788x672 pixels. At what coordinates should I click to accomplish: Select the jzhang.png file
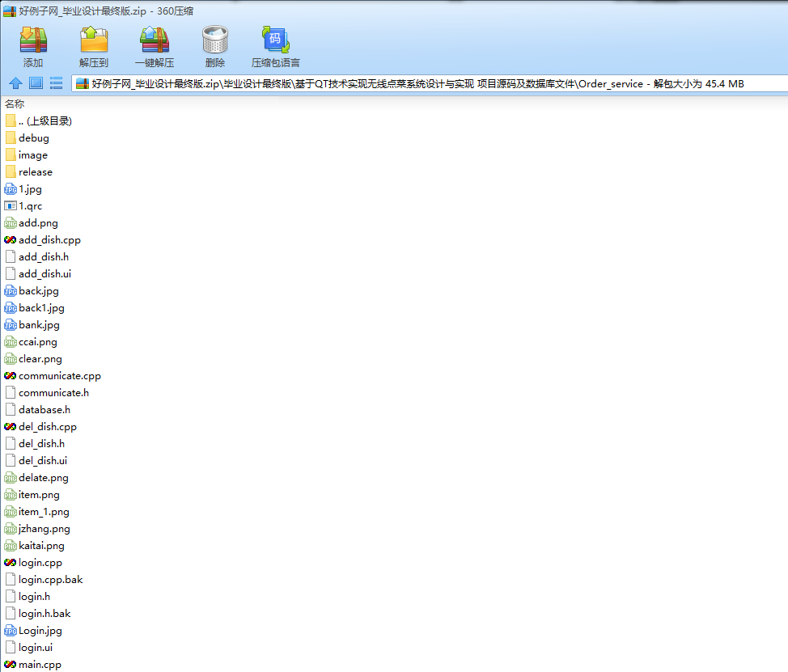[37, 529]
